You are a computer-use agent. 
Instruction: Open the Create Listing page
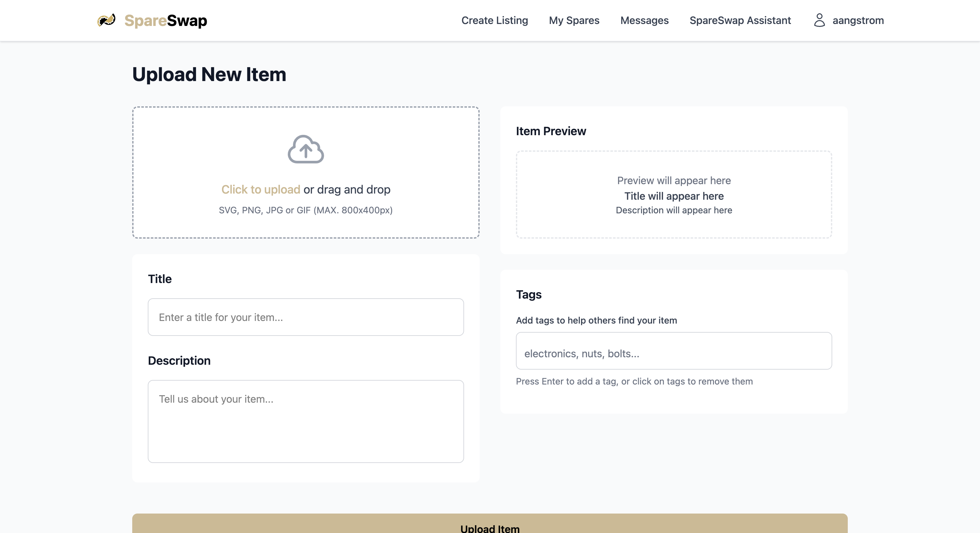pos(494,20)
